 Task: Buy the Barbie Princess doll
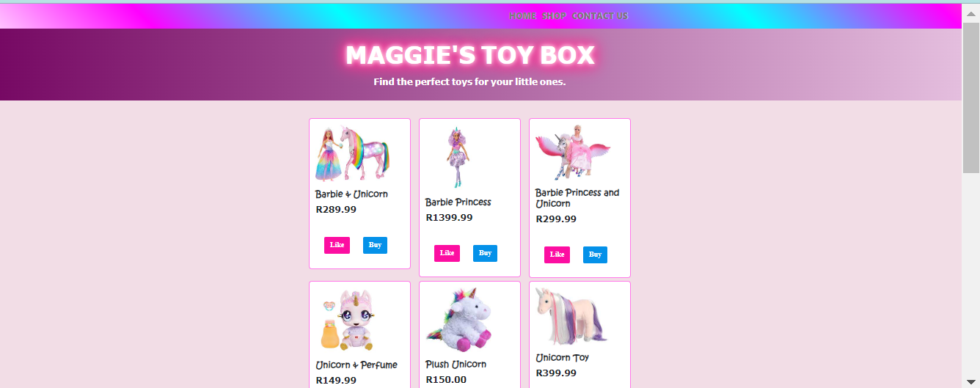[x=485, y=253]
